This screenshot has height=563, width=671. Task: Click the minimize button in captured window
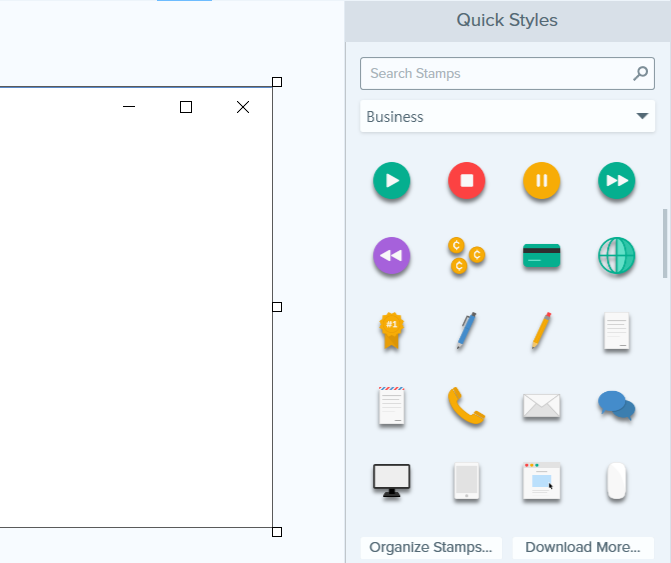click(129, 107)
